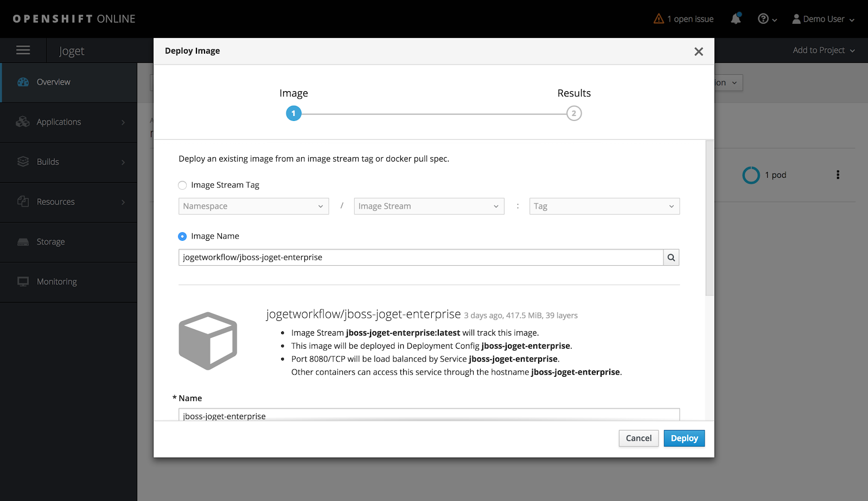
Task: Open the help question mark menu
Action: (x=767, y=19)
